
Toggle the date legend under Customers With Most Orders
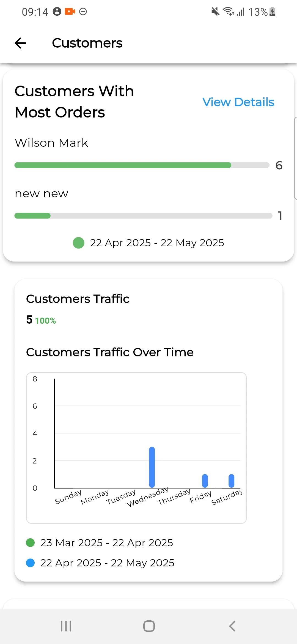148,243
